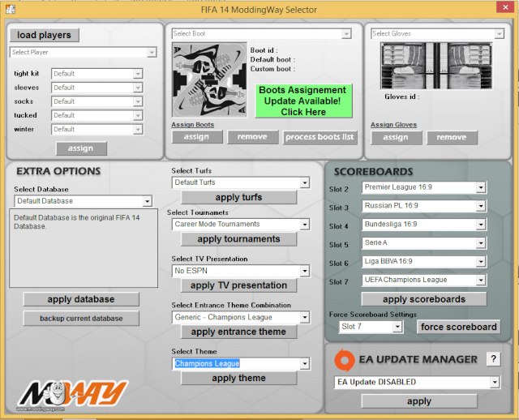Click the Boots Assignement Update Available banner
Viewport: 519px width, 420px height.
pos(303,101)
